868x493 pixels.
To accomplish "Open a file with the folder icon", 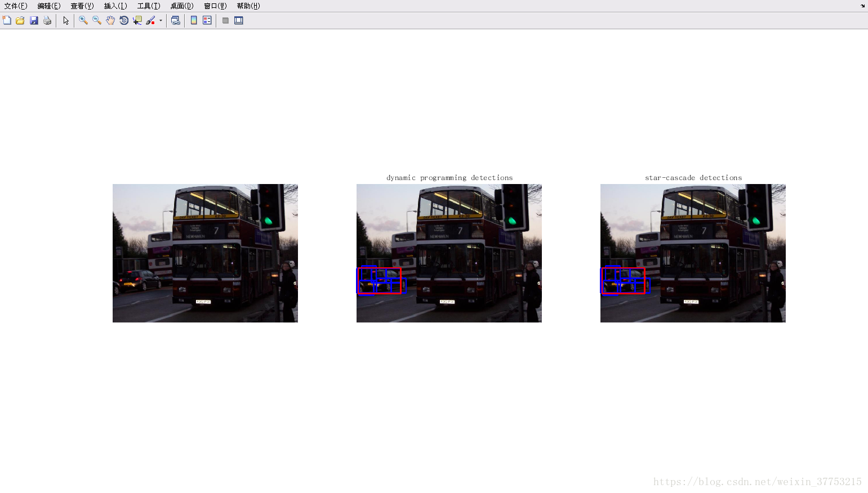I will [x=20, y=20].
